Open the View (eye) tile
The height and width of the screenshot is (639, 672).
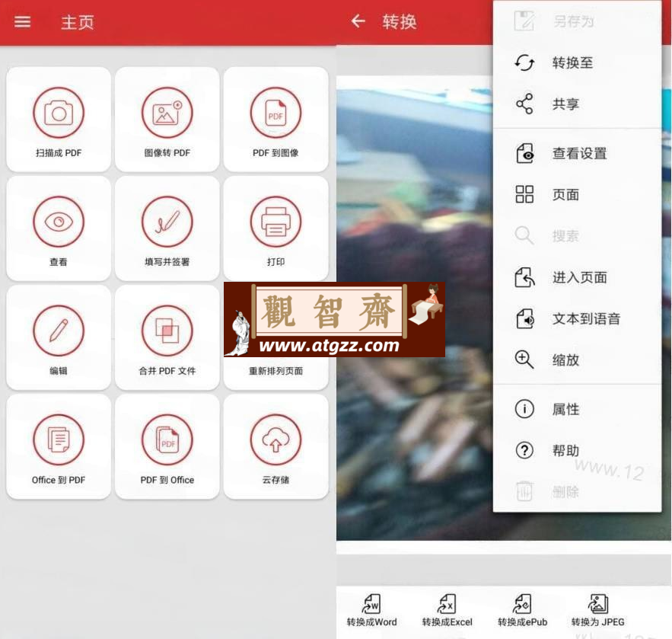point(59,228)
